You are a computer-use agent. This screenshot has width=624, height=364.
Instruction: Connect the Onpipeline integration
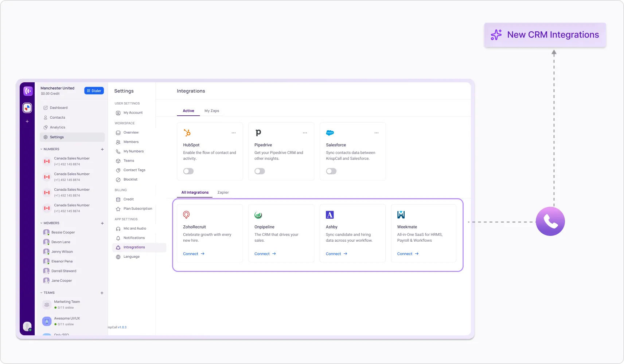(x=265, y=254)
